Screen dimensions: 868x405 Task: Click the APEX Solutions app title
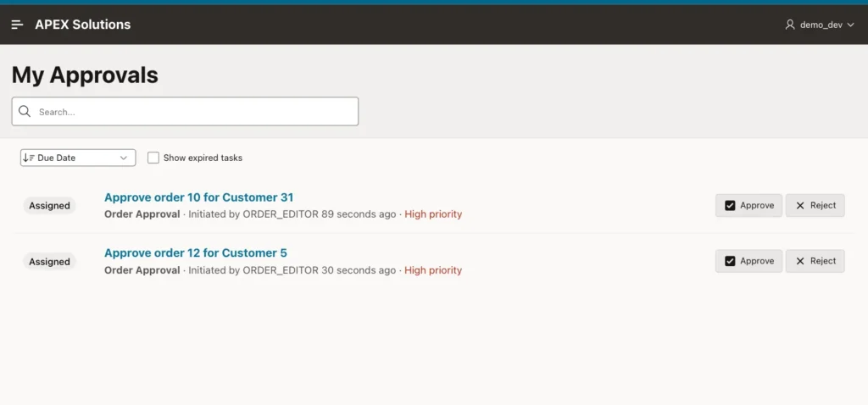tap(83, 25)
